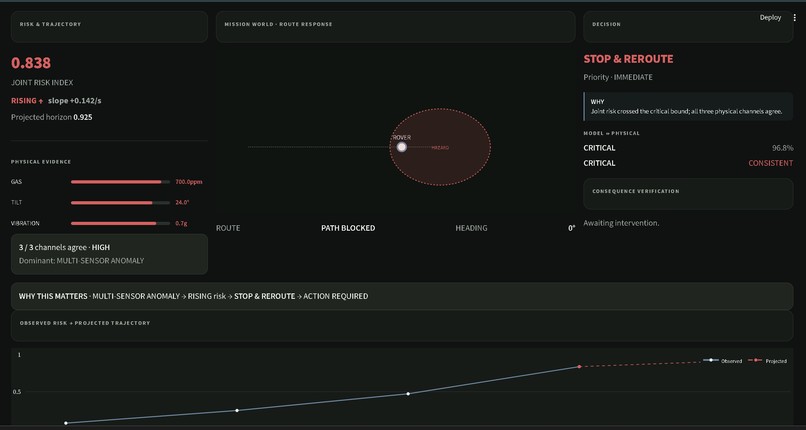Click the Awaiting intervention text
This screenshot has height=430, width=806.
[x=621, y=223]
